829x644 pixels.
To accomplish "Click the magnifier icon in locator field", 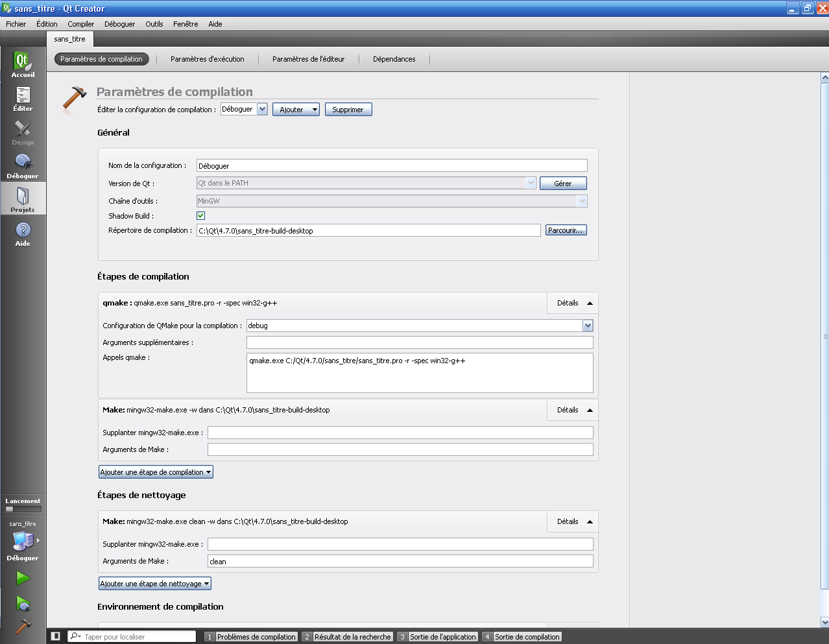I will coord(75,637).
